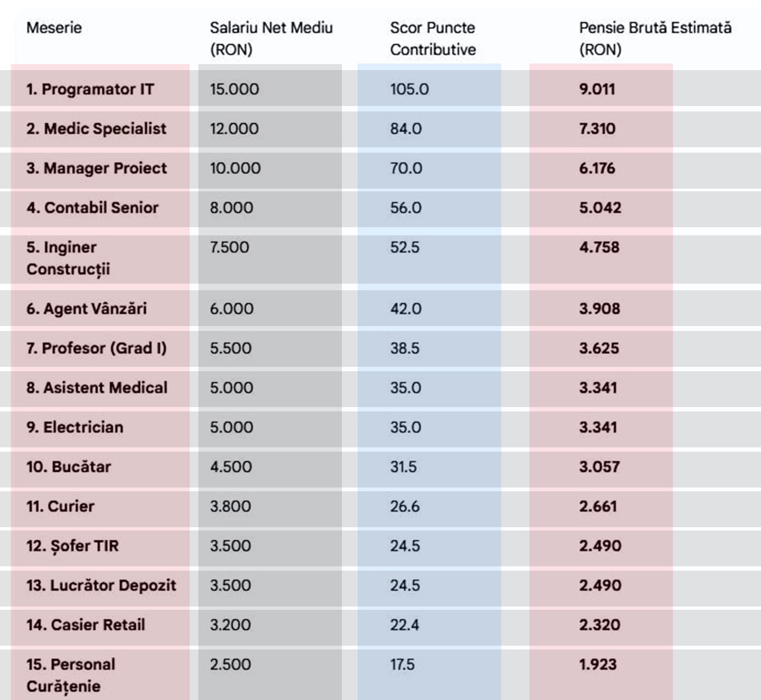761x700 pixels.
Task: Click the Manager Proiect profession cell
Action: coord(97,168)
